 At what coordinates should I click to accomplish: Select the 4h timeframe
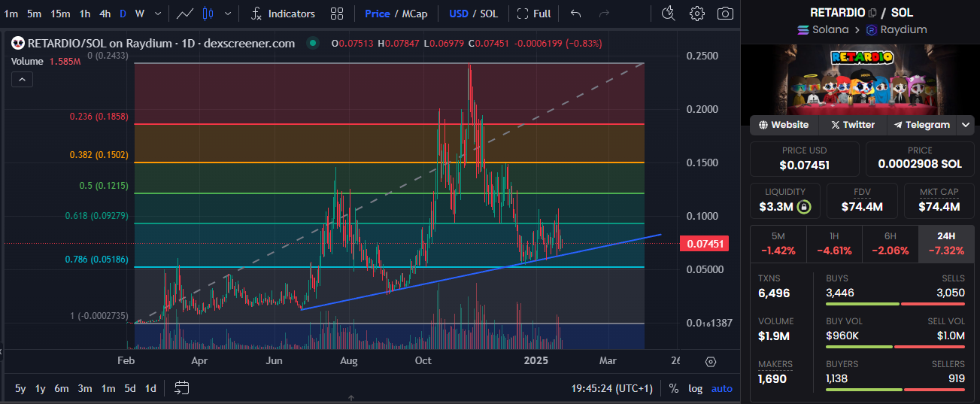point(105,14)
